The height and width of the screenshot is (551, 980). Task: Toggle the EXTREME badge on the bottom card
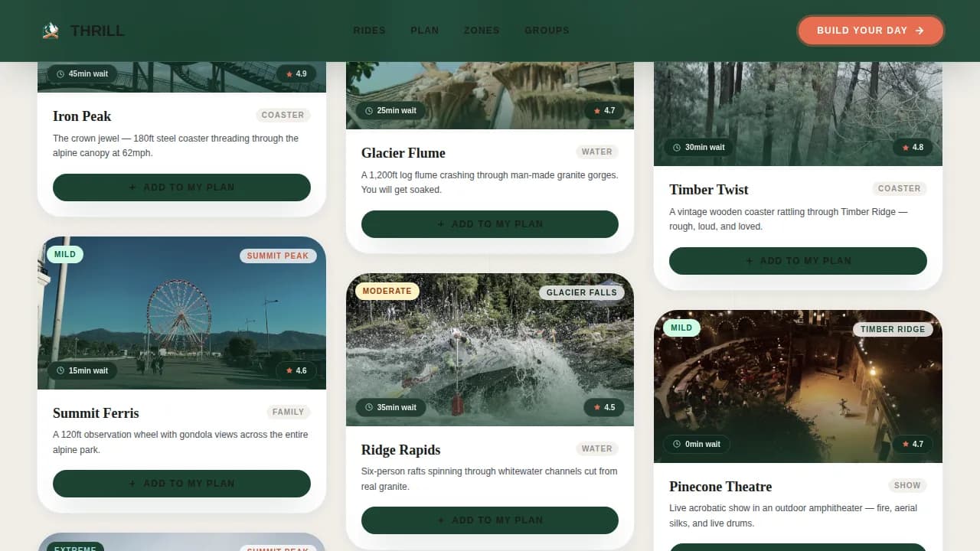(75, 548)
